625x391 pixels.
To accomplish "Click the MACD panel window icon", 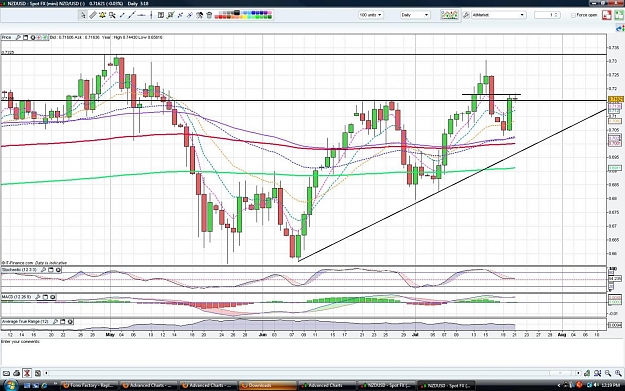I will pyautogui.click(x=45, y=297).
